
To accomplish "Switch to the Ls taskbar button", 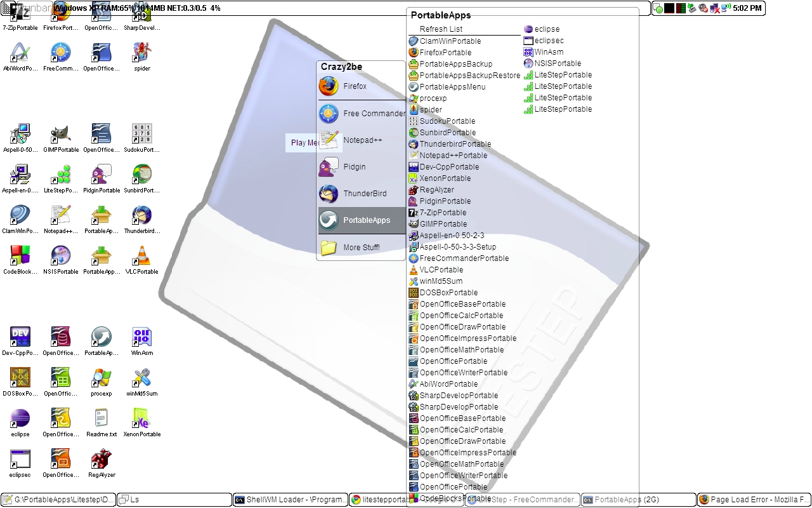I will click(x=174, y=500).
